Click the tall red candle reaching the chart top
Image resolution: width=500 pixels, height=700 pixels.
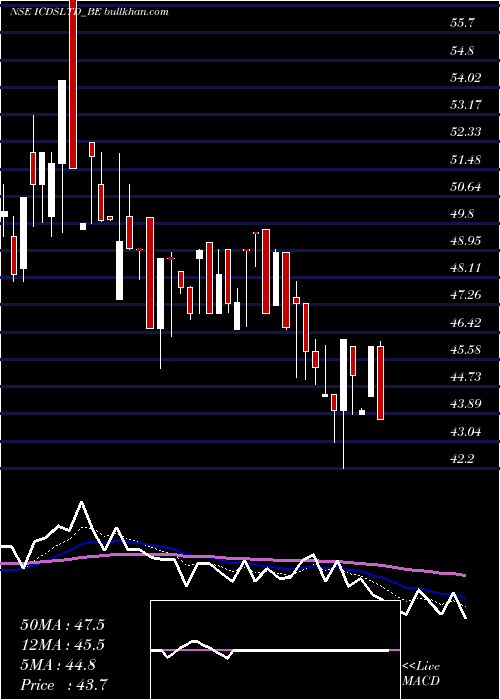pos(73,84)
